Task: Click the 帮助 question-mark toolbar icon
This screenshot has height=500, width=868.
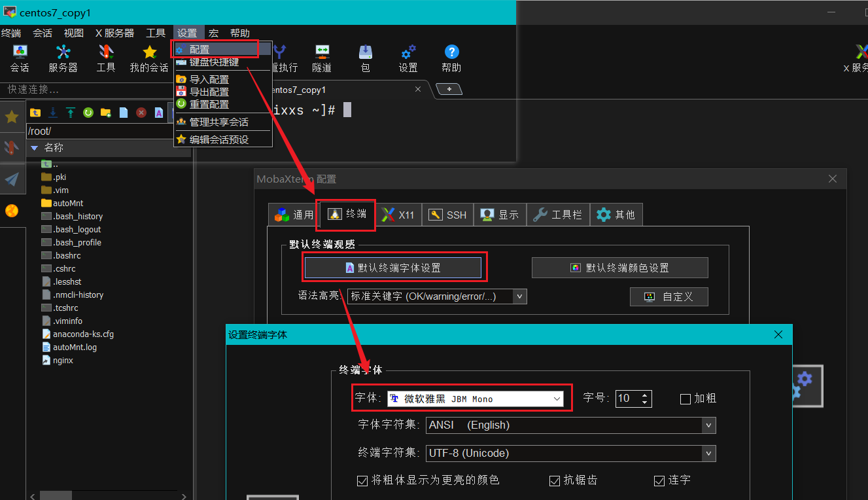Action: [x=451, y=58]
